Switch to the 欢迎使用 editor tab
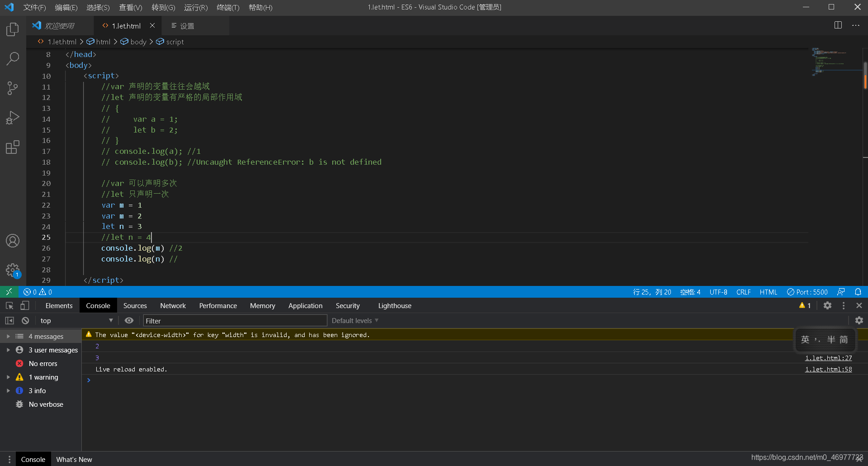The image size is (868, 466). pos(60,26)
